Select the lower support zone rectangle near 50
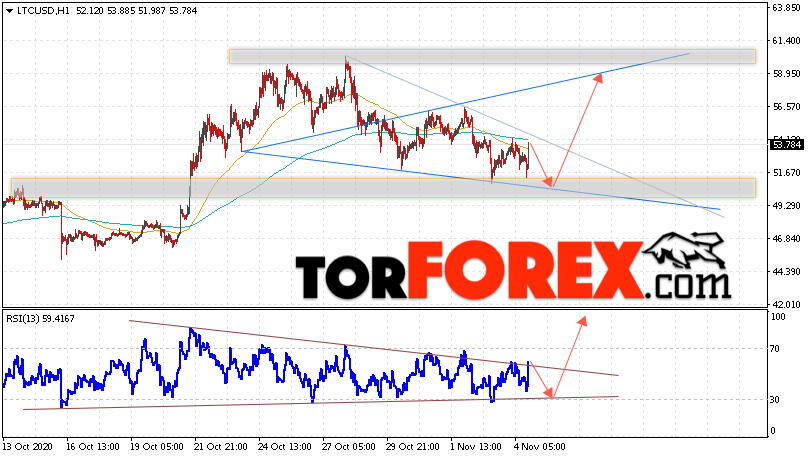The height and width of the screenshot is (458, 808). [383, 188]
